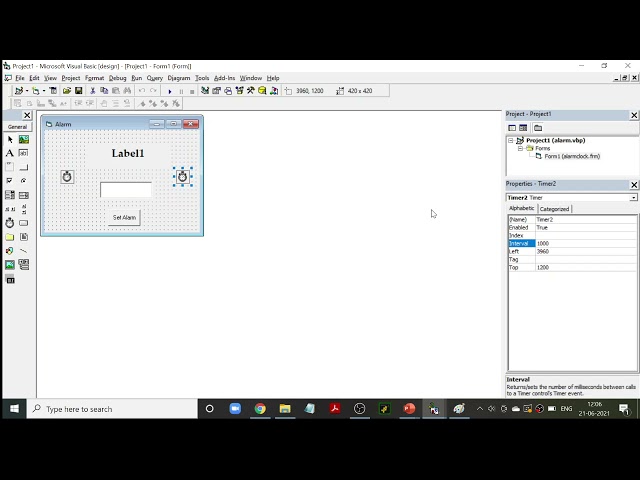Select the Shape tool in toolbox
Viewport: 640px width, 480px height.
point(10,251)
